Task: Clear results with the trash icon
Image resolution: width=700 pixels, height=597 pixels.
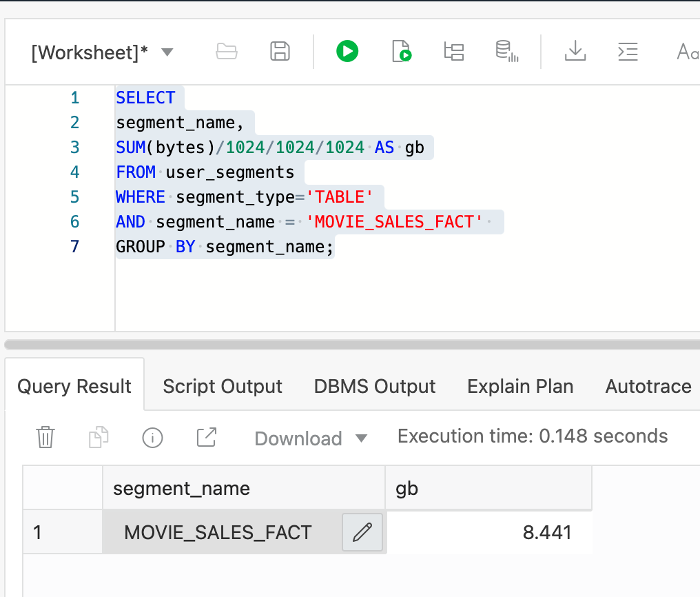Action: 45,437
